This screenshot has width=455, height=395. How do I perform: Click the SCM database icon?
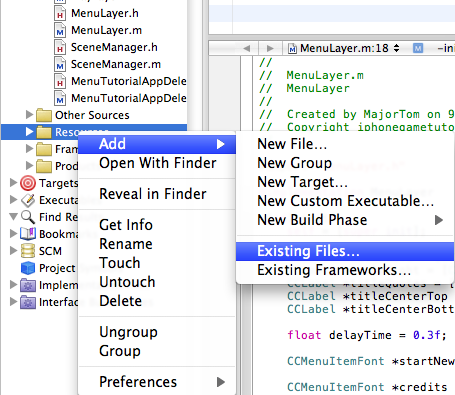click(x=28, y=251)
